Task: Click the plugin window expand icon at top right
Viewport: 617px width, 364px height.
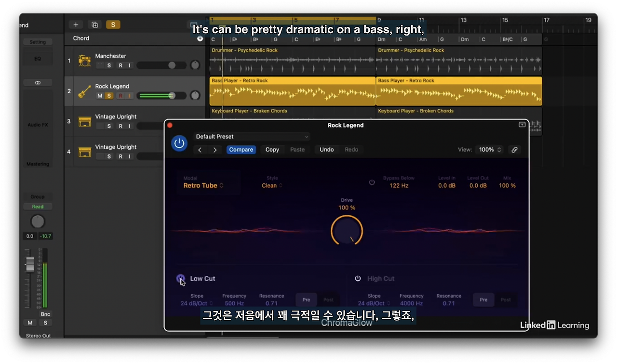Action: pos(522,125)
